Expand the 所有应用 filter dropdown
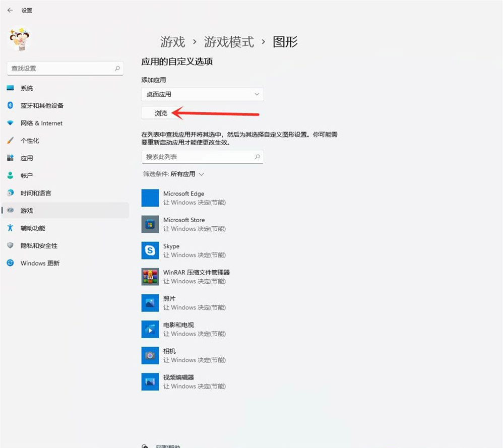Image resolution: width=503 pixels, height=448 pixels. click(181, 174)
